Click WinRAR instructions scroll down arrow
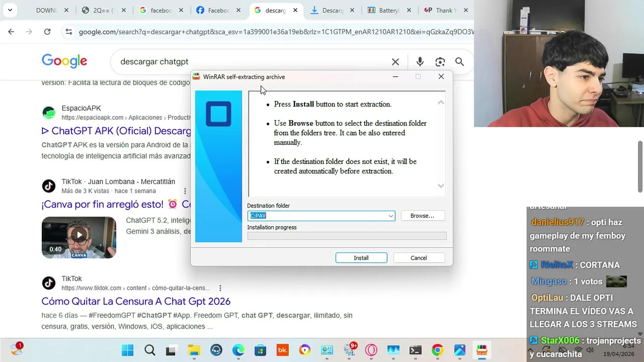This screenshot has width=644, height=362. point(441,186)
